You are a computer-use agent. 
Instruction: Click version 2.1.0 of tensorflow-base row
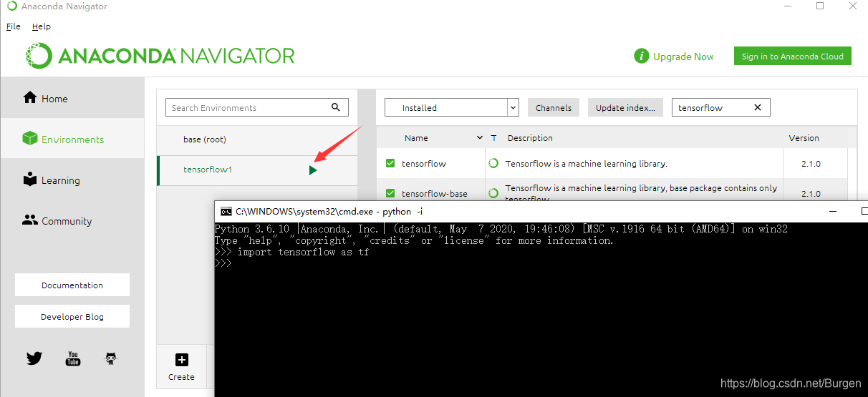(x=811, y=194)
